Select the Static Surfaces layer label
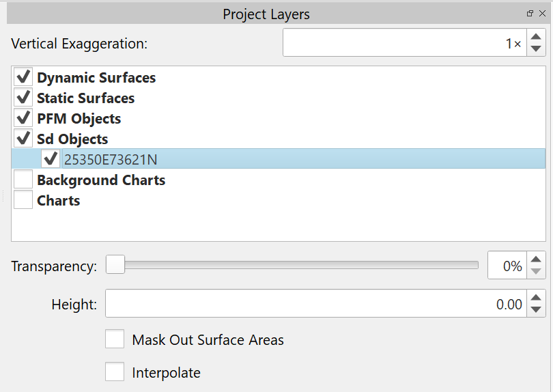 [x=85, y=98]
